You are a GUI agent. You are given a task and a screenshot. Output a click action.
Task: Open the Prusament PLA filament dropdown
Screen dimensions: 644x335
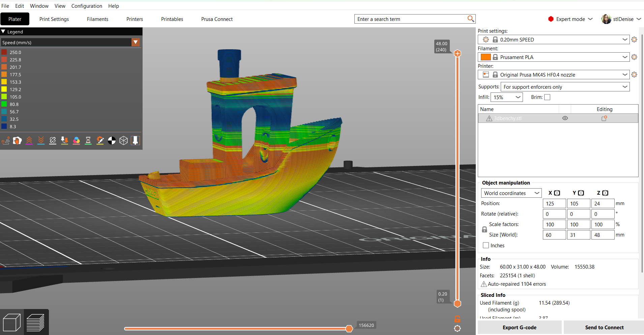(x=554, y=57)
